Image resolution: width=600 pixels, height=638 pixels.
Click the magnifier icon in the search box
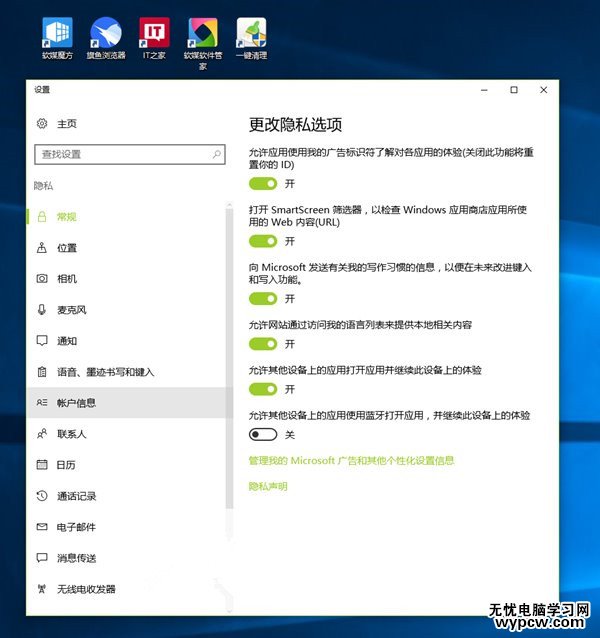[217, 154]
